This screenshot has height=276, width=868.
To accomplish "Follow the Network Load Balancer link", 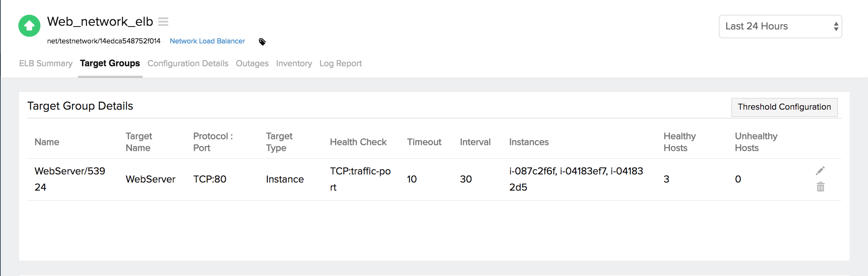I will pos(207,41).
